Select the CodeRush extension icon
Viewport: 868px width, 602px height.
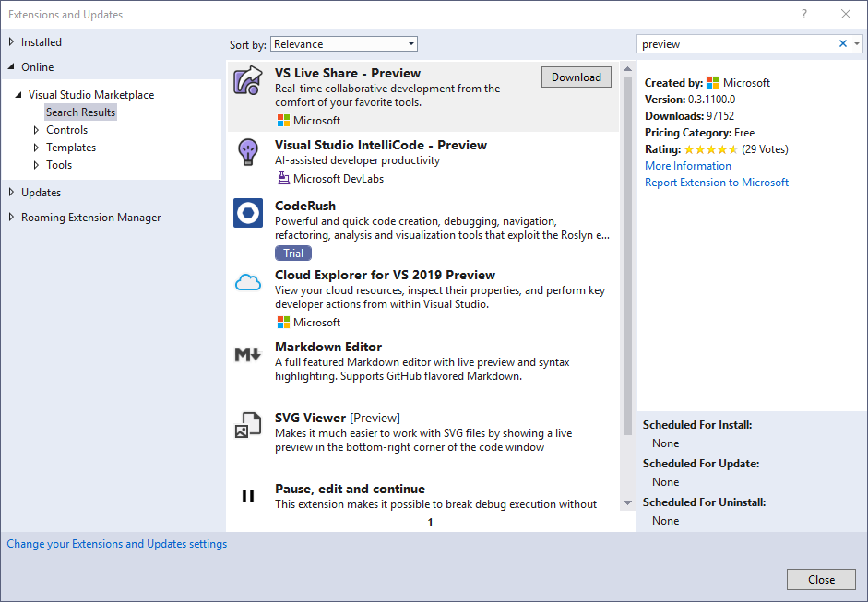[x=247, y=213]
